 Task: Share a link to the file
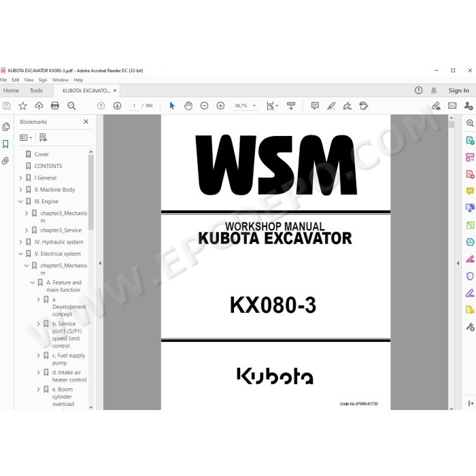(436, 105)
